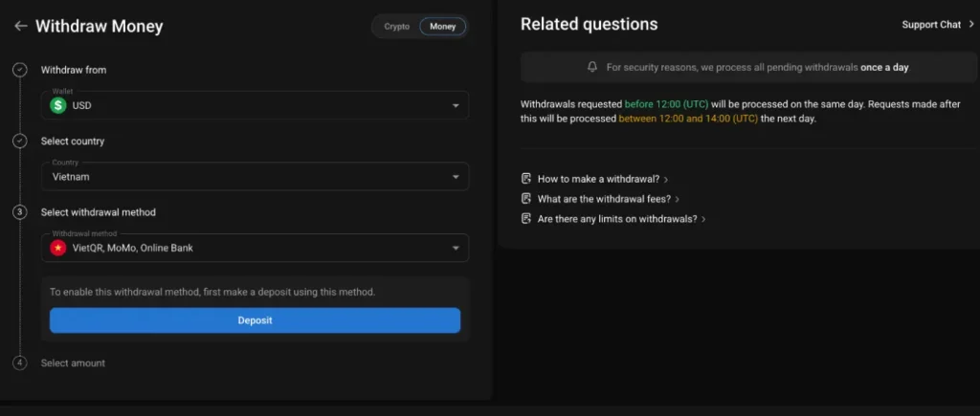This screenshot has width=980, height=416.
Task: Click the step 3 circle indicator
Action: [20, 212]
